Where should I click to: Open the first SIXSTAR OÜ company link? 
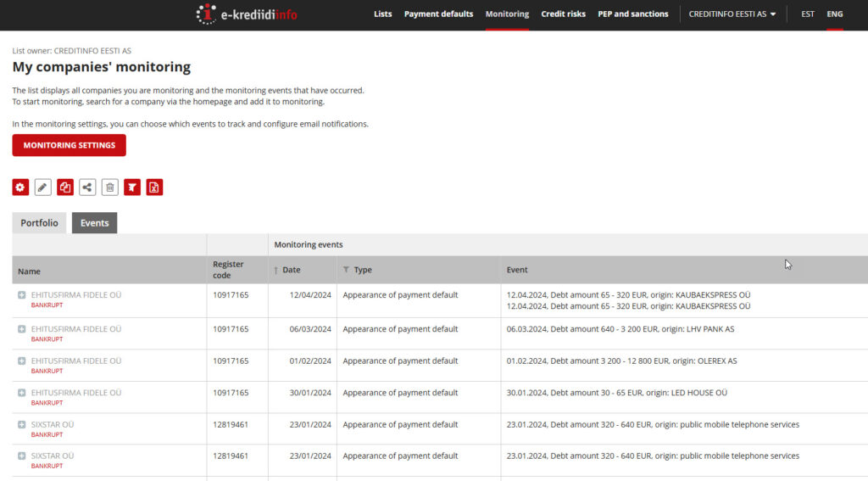[x=52, y=425]
